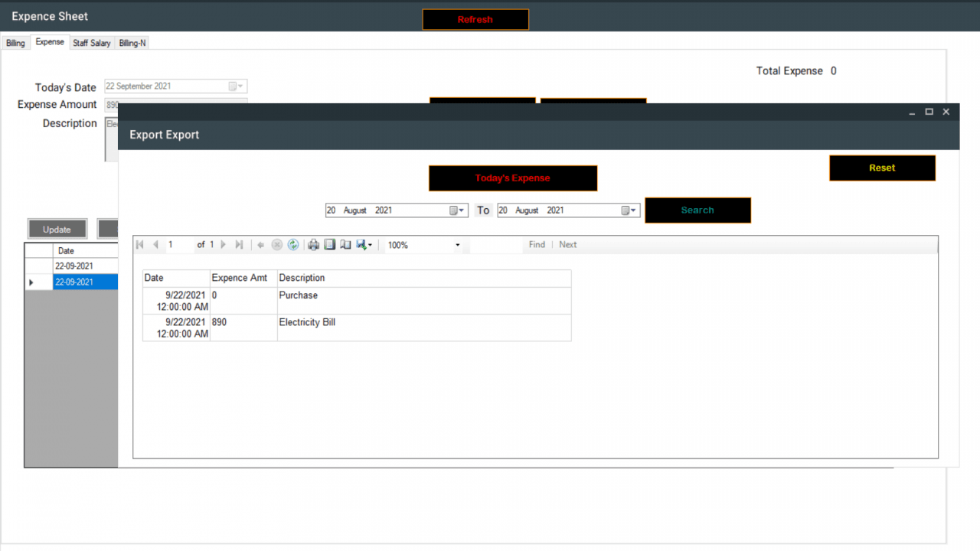Click the 'Purchase' description cell
980x551 pixels.
[424, 301]
